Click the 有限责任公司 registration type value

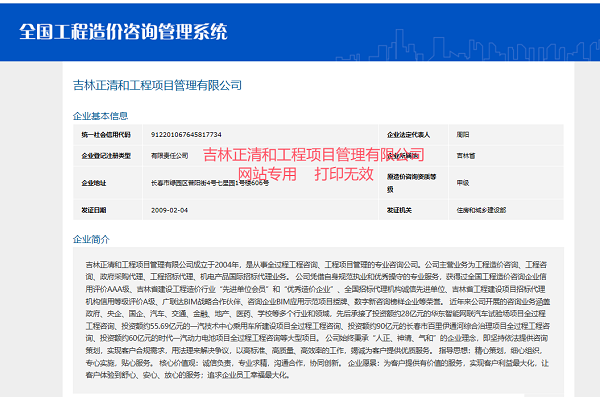(170, 155)
